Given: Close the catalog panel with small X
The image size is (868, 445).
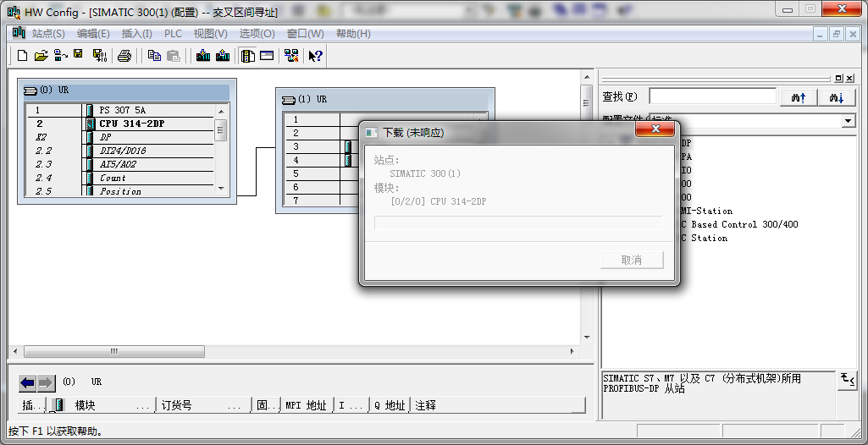Looking at the screenshot, I should point(849,78).
